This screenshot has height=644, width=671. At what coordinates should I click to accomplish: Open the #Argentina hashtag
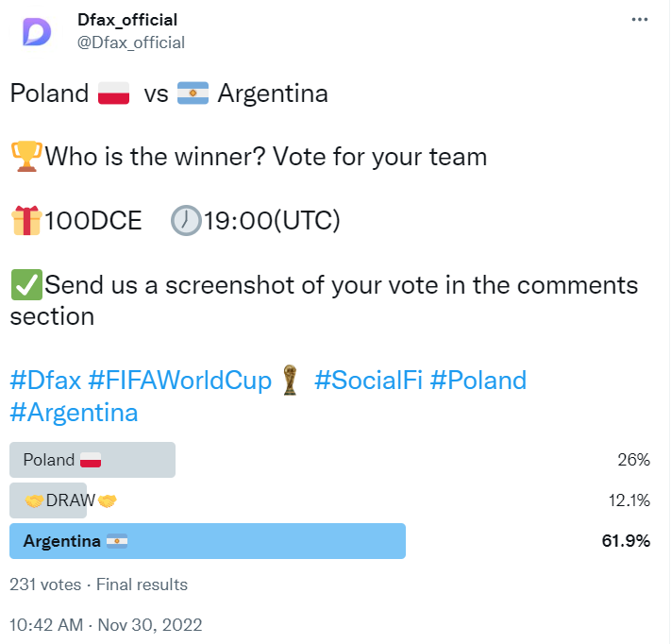click(x=74, y=413)
